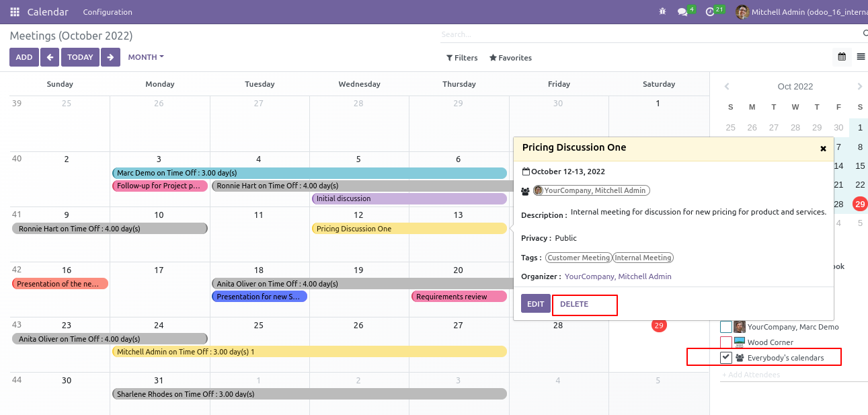This screenshot has height=415, width=868.
Task: Switch to the list view icon
Action: (861, 56)
